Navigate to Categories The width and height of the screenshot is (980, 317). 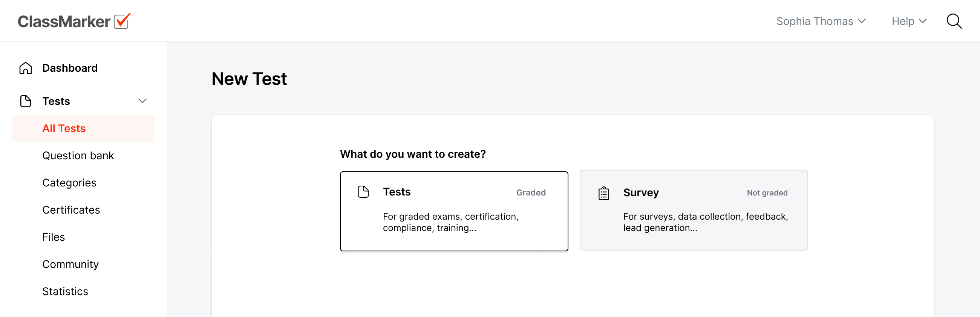coord(69,183)
